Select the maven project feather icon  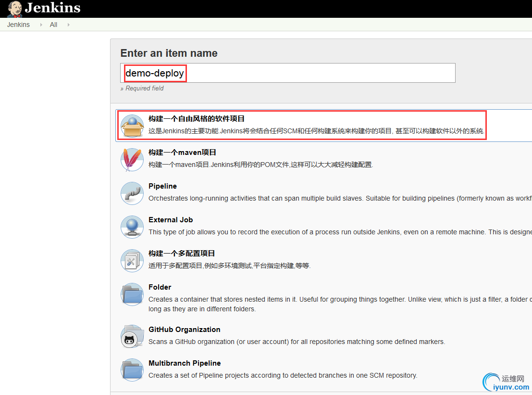tap(132, 159)
